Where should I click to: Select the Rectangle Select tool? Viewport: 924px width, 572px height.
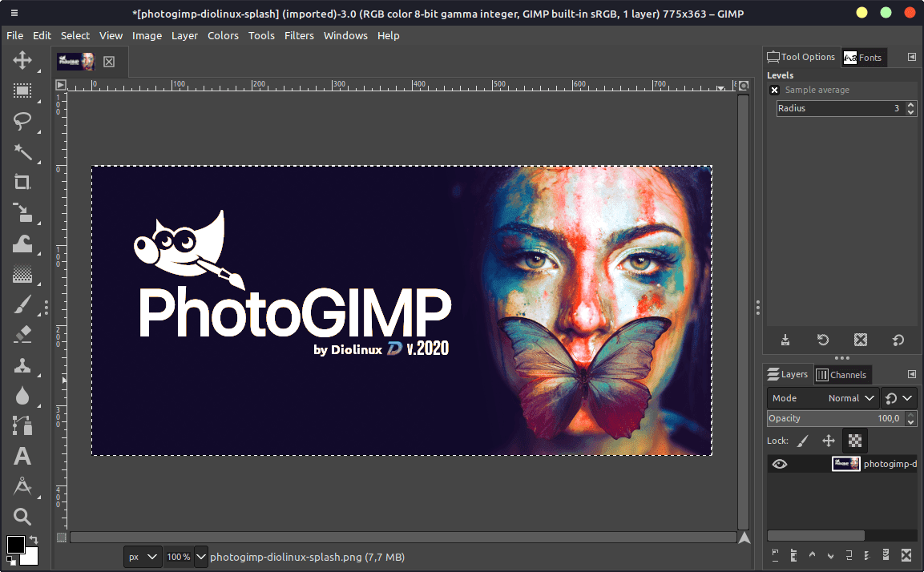[x=22, y=91]
